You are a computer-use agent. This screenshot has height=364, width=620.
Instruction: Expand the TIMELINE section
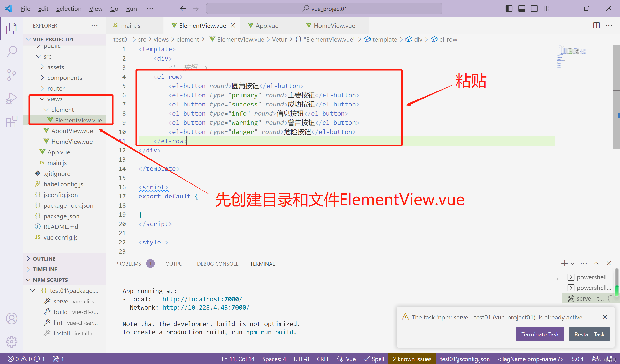click(64, 269)
